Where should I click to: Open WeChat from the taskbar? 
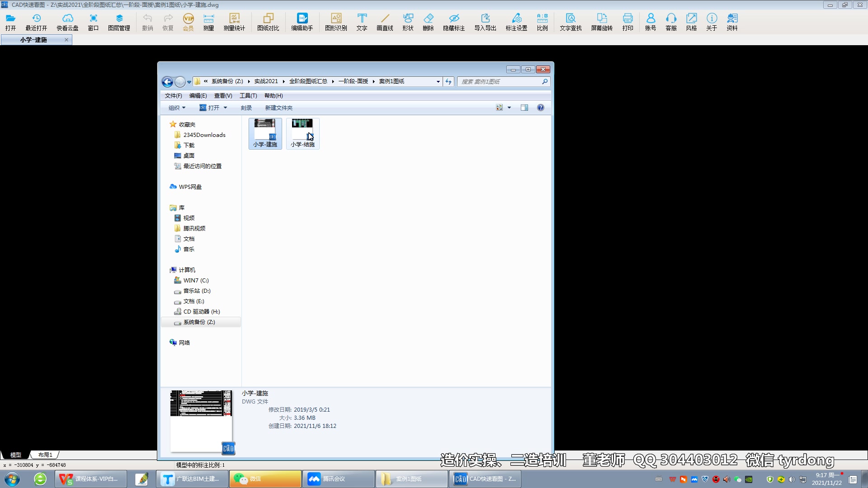point(265,479)
